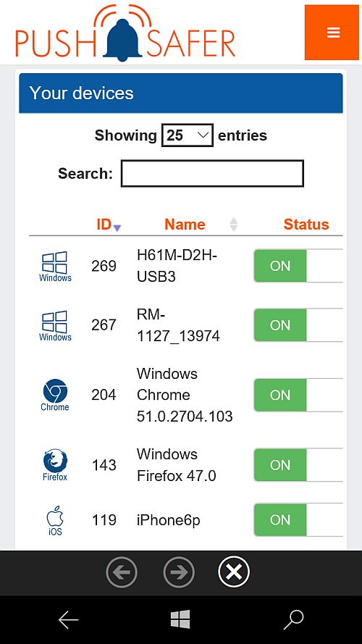Sort devices by the Name column
This screenshot has width=362, height=644.
pos(185,225)
